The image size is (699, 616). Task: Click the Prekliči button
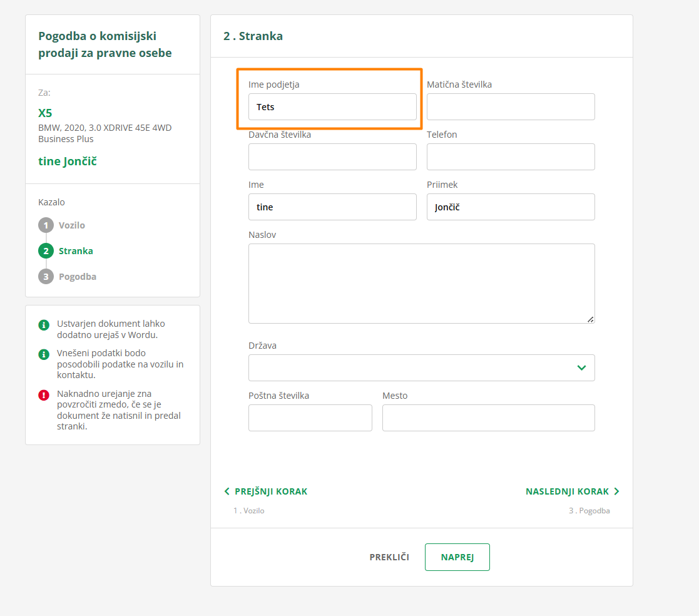point(389,557)
